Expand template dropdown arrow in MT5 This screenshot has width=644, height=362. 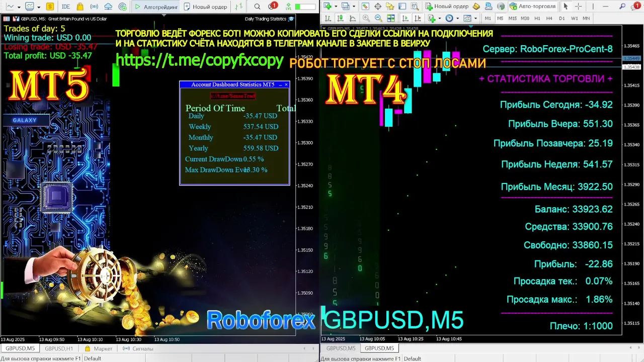[39, 7]
